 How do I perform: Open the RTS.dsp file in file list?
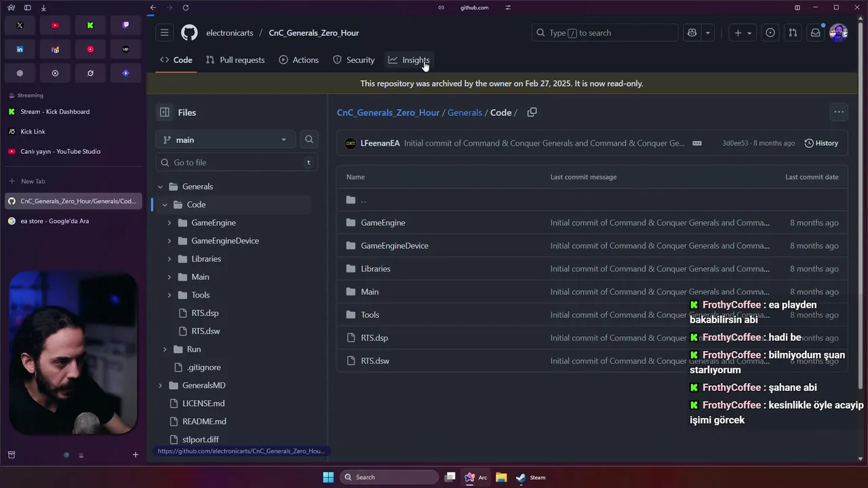[374, 338]
